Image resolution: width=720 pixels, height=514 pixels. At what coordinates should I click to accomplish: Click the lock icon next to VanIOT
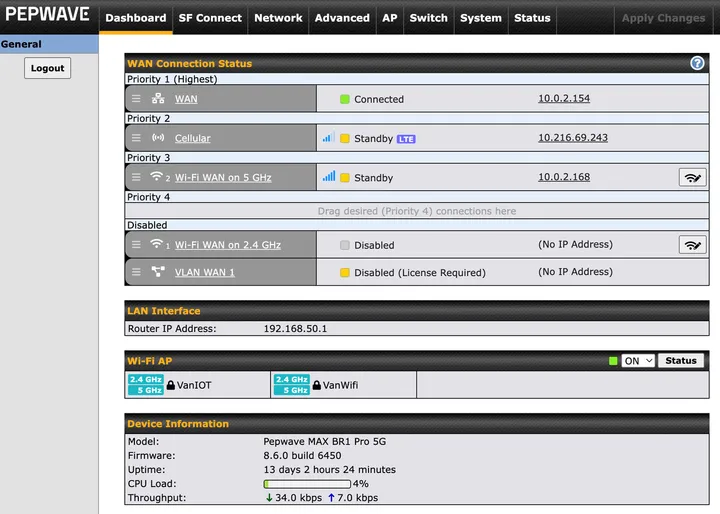[171, 385]
